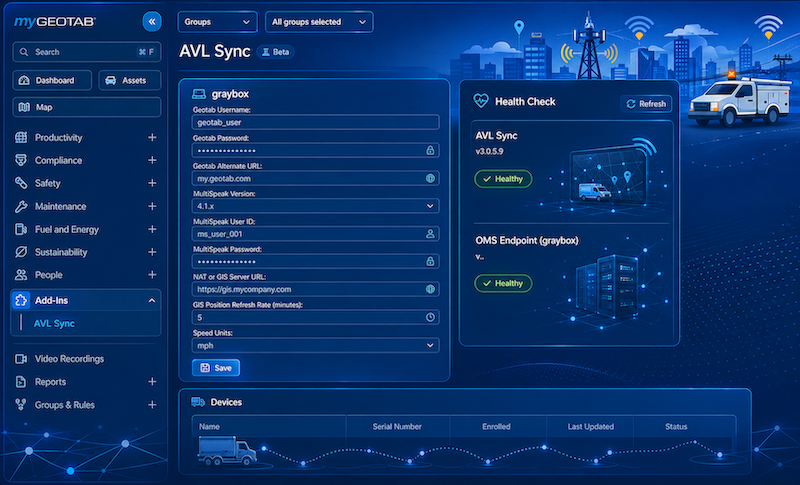Select the Fuel and Energy menu item

(x=67, y=229)
